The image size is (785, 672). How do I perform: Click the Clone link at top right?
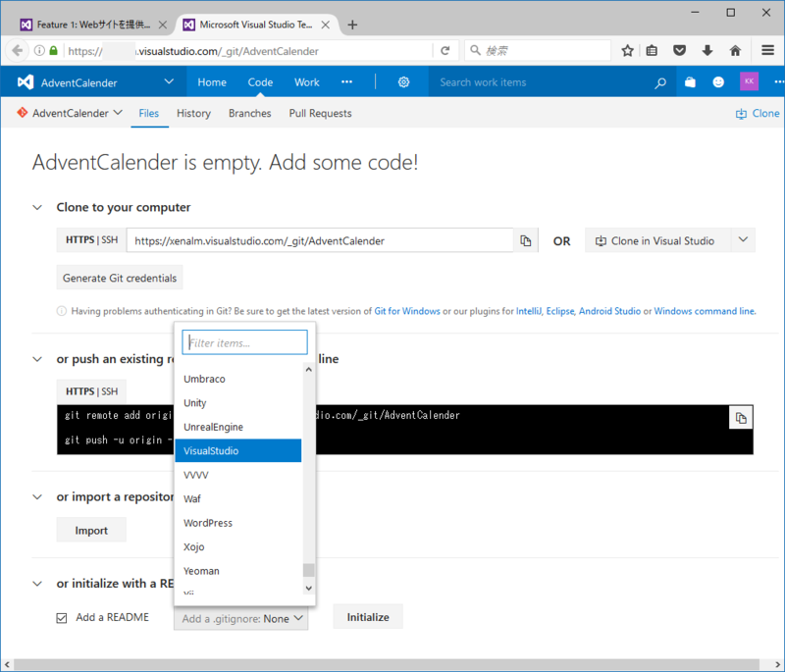(758, 113)
